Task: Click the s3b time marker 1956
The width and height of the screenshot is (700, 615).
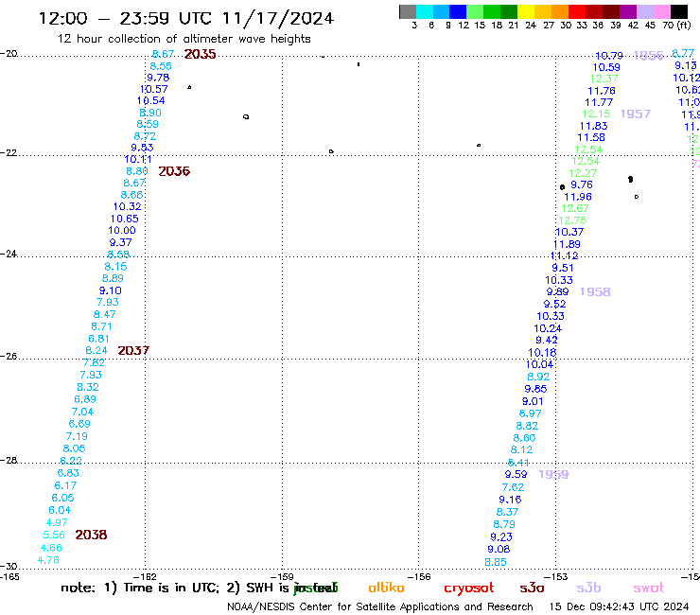Action: (x=649, y=56)
